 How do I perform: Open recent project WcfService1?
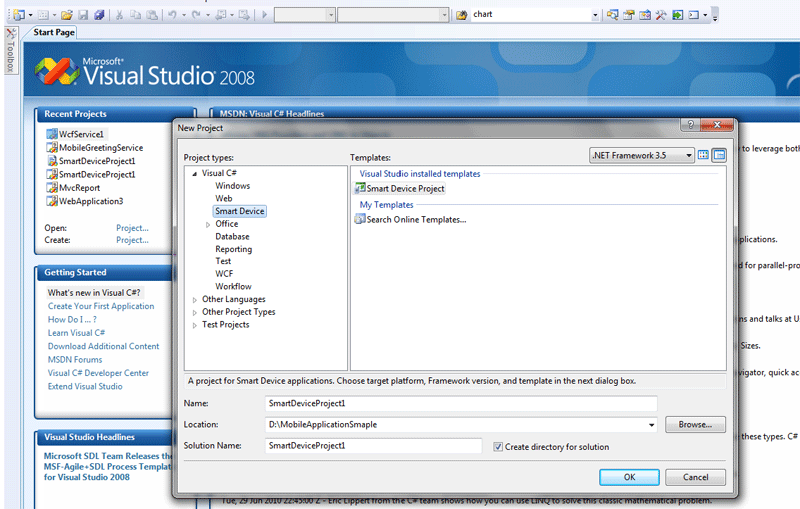point(76,134)
